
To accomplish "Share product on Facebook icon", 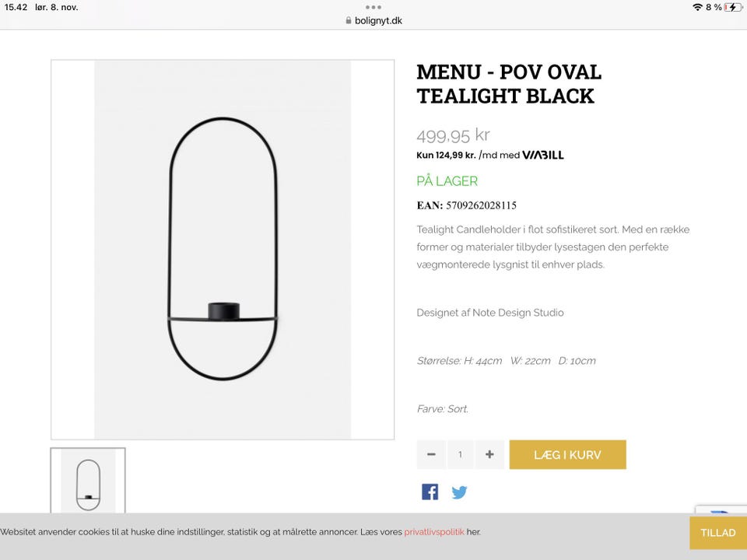I will 430,492.
